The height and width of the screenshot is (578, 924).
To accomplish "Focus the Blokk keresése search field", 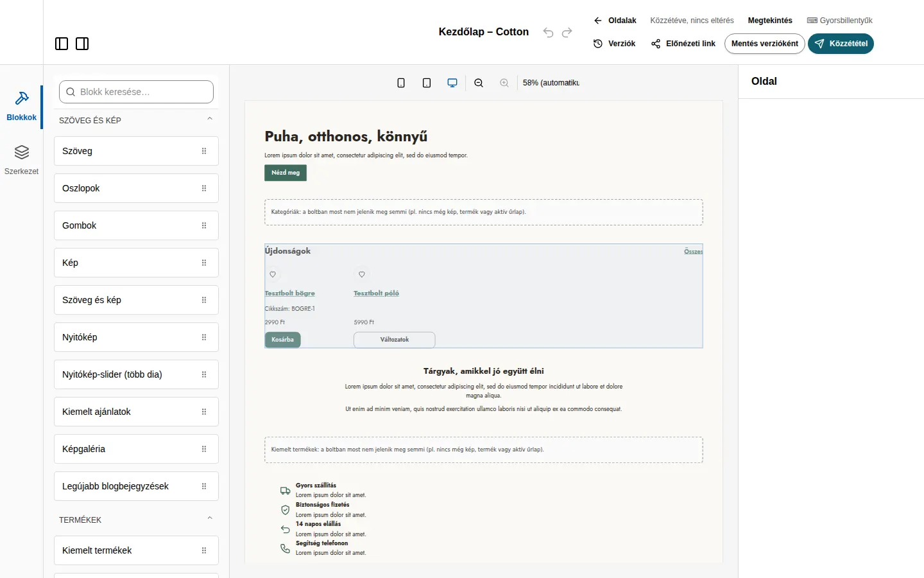I will [136, 92].
